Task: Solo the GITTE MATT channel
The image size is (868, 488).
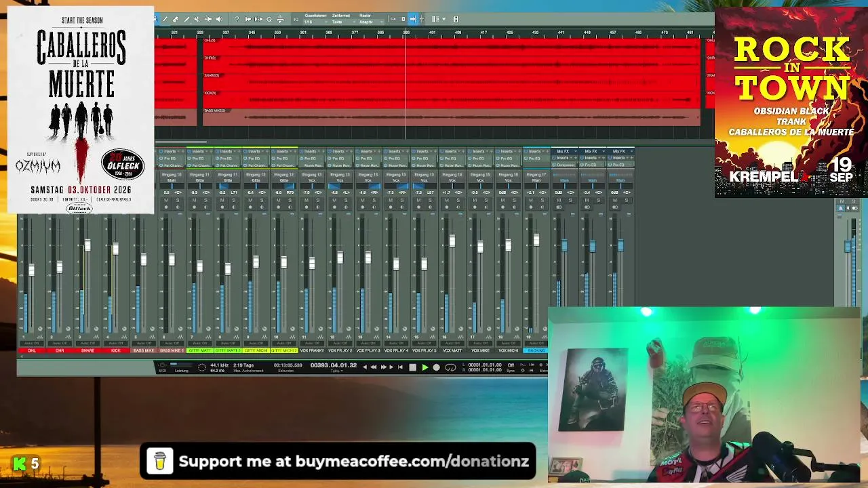Action: 205,201
